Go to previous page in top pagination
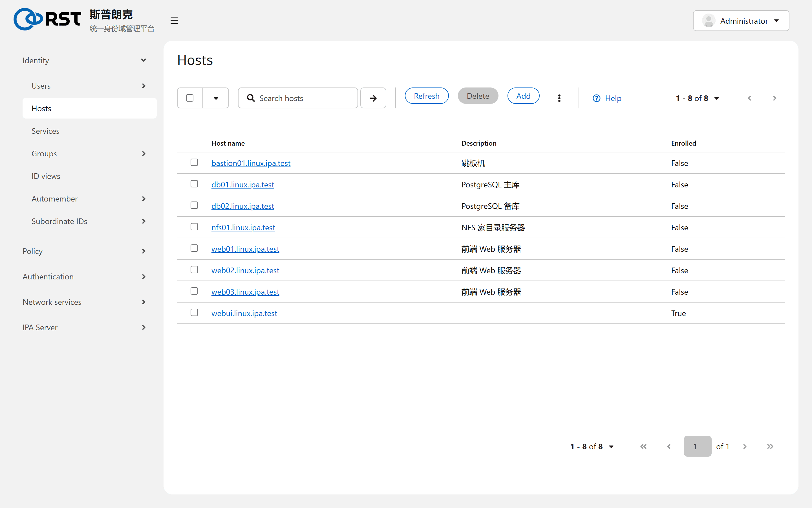Image resolution: width=812 pixels, height=508 pixels. [x=750, y=98]
